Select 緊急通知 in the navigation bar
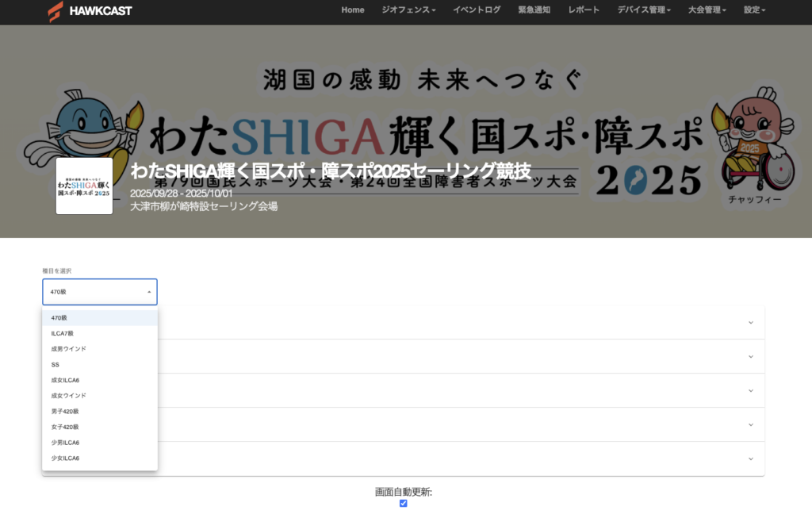 click(534, 10)
